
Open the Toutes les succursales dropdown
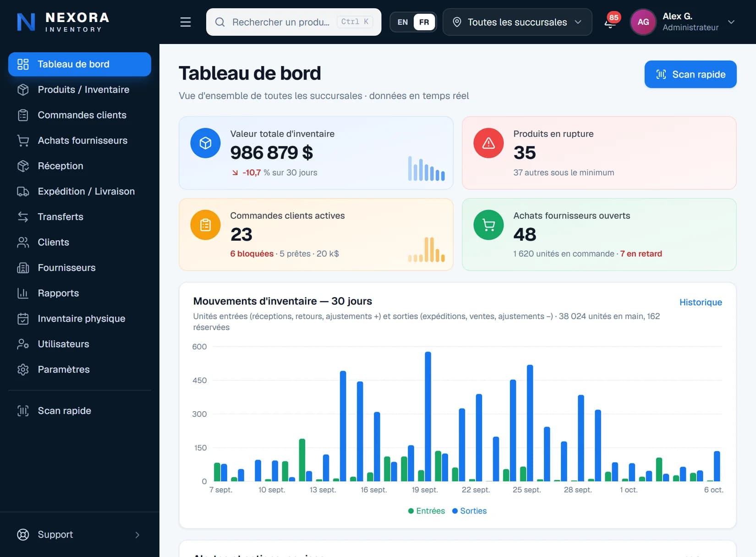tap(517, 22)
